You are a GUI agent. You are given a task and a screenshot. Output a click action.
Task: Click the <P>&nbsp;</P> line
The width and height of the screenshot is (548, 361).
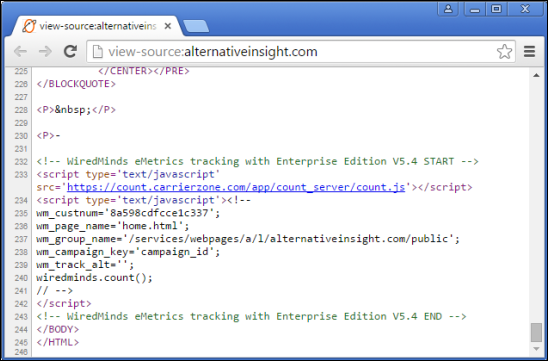click(x=76, y=110)
